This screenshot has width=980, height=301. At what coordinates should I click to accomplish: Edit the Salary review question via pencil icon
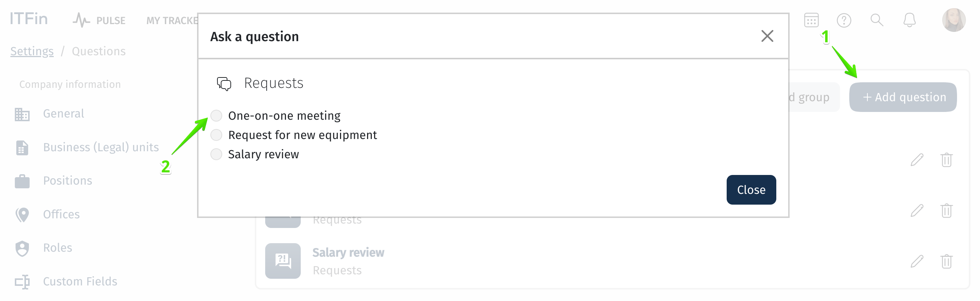tap(917, 261)
